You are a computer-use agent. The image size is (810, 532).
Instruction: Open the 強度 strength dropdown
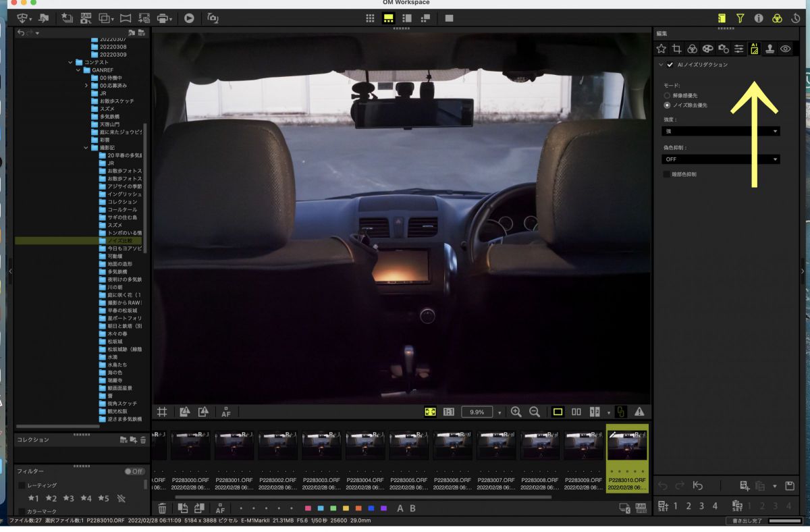tap(720, 131)
